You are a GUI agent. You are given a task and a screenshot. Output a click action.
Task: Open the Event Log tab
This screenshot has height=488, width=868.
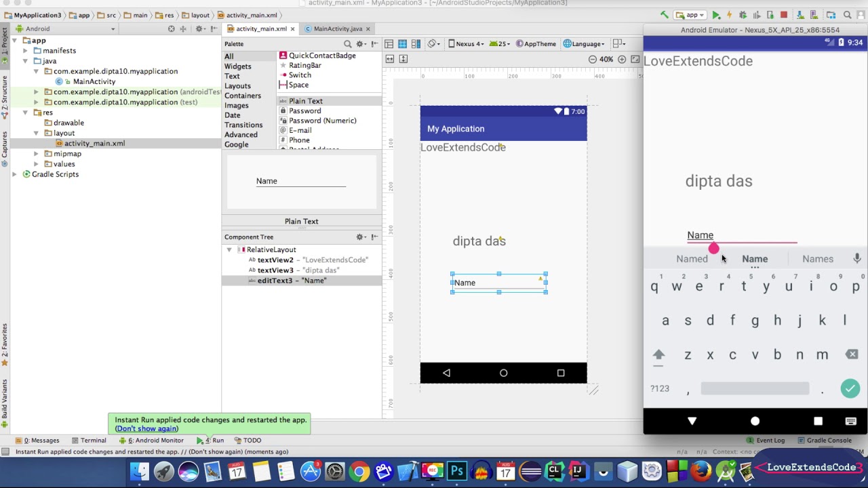coord(766,441)
